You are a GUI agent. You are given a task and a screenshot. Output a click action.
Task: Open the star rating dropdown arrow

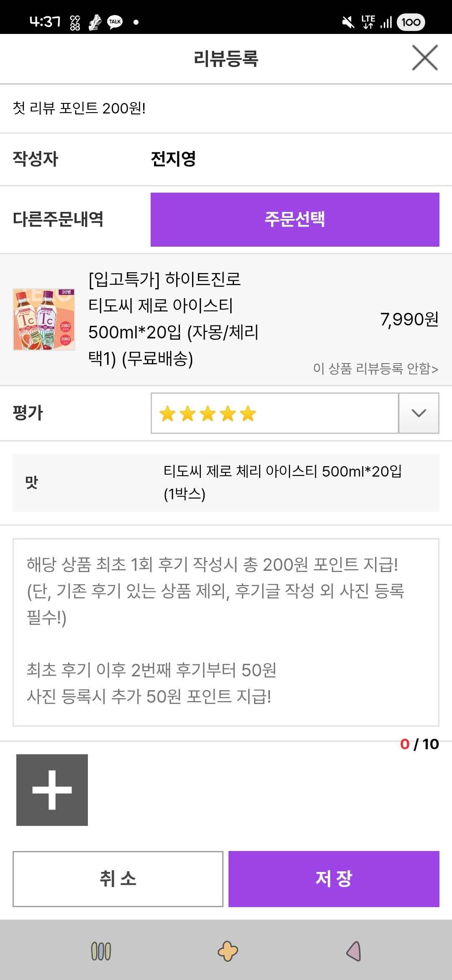click(x=419, y=413)
